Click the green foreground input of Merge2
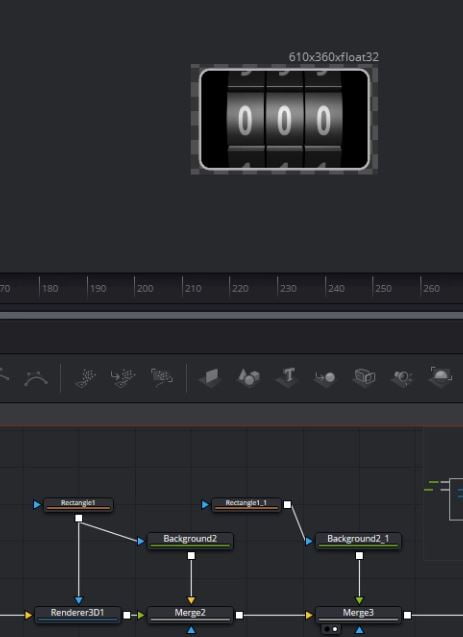 coord(141,615)
